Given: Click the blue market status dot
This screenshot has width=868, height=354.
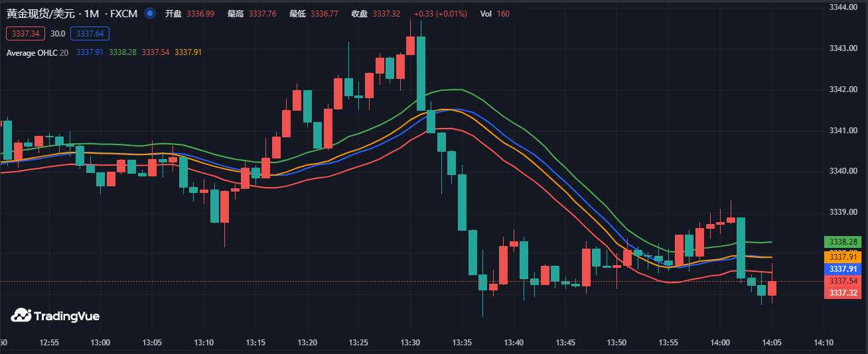Looking at the screenshot, I should (x=150, y=13).
